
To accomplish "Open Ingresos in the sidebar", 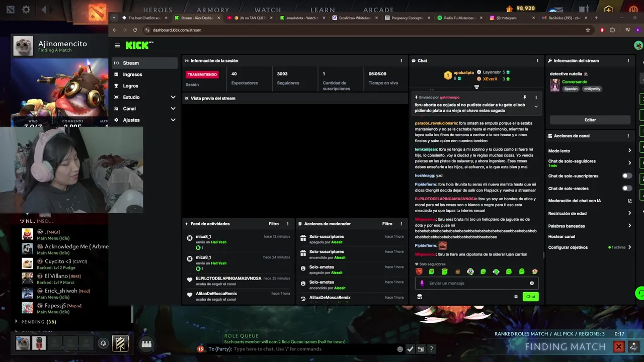I will tap(144, 74).
